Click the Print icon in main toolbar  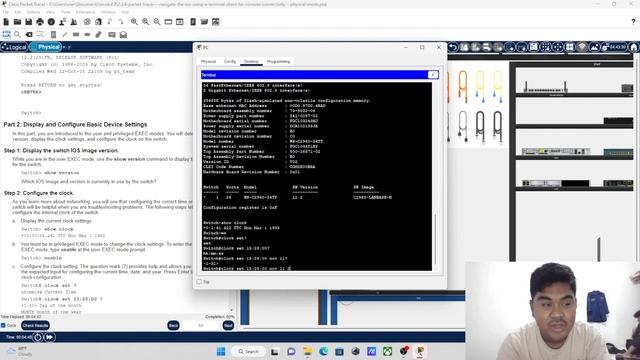pos(40,22)
